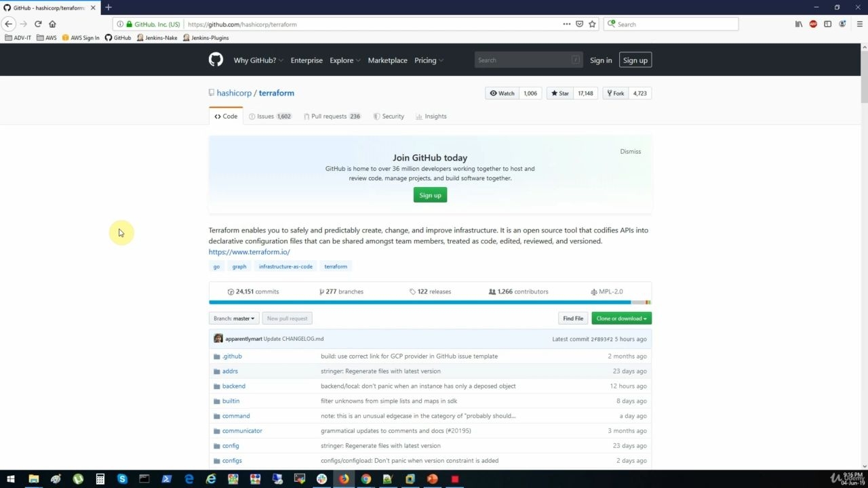Select the infrastructure-as-code topic tag
The width and height of the screenshot is (868, 488).
(x=285, y=266)
